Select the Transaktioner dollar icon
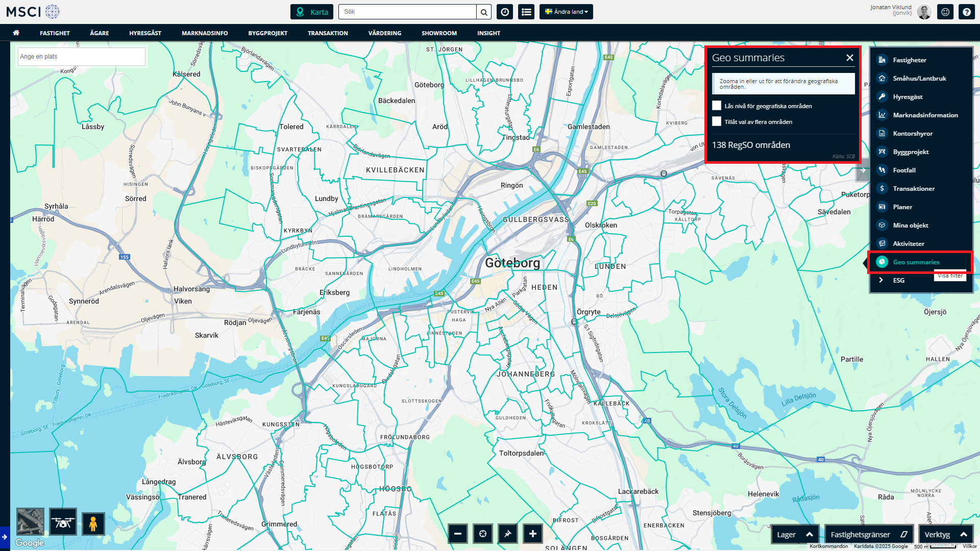This screenshot has width=980, height=551. click(x=881, y=189)
